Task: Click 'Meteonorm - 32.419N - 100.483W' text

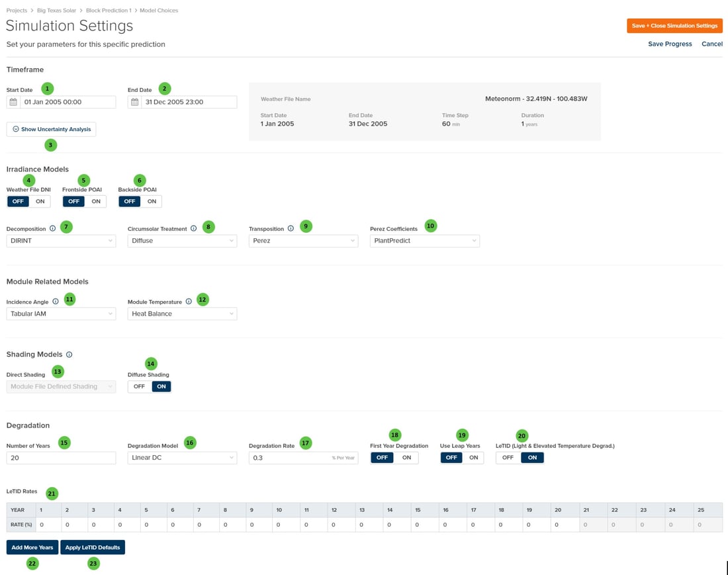Action: 536,99
